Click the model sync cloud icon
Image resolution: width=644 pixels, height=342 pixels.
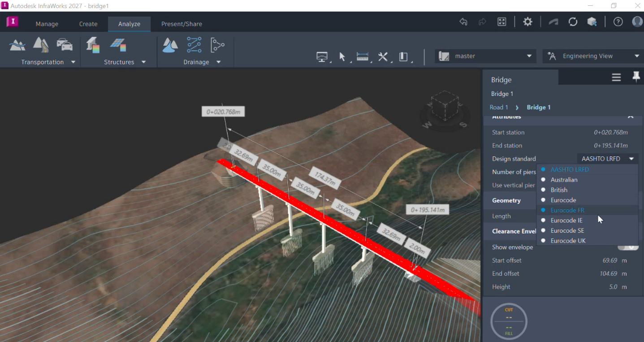(x=553, y=22)
